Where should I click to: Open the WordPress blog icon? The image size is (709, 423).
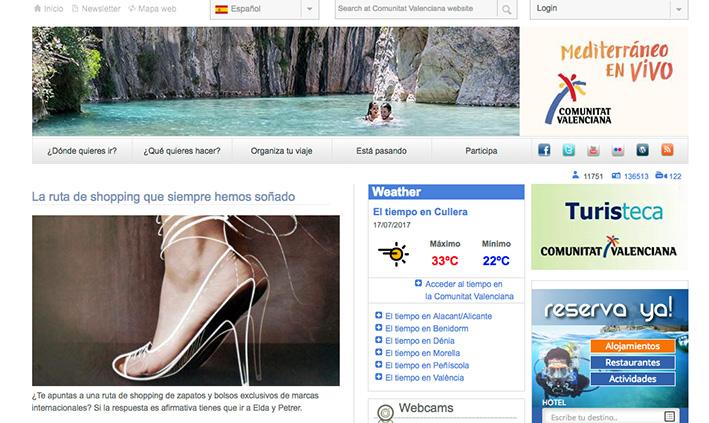point(643,150)
